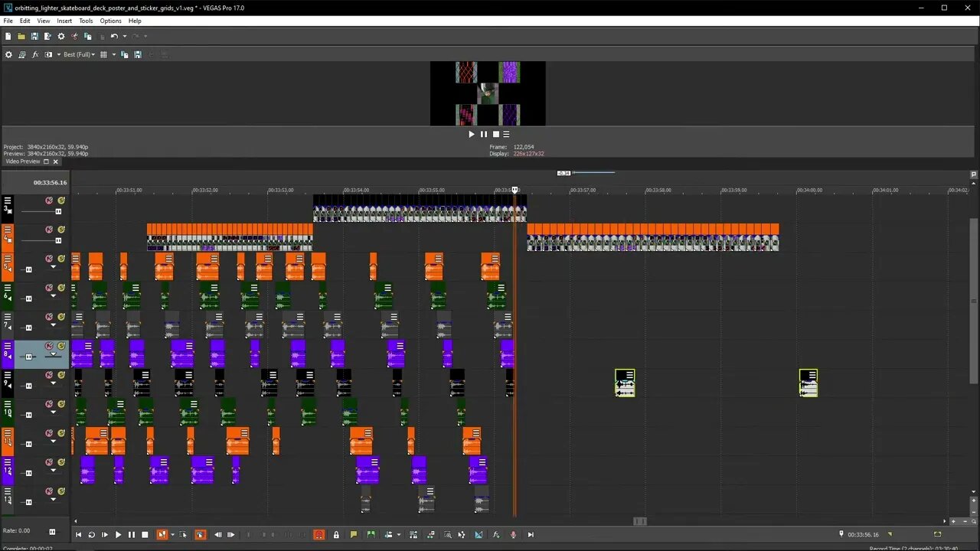The image size is (980, 551).
Task: Mute audio track 9
Action: click(x=49, y=375)
